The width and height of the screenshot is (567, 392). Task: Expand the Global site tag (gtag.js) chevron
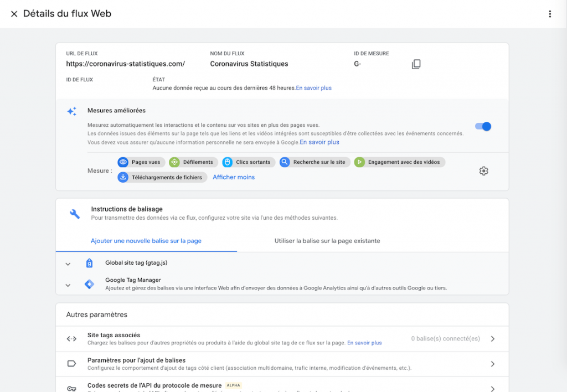(68, 264)
